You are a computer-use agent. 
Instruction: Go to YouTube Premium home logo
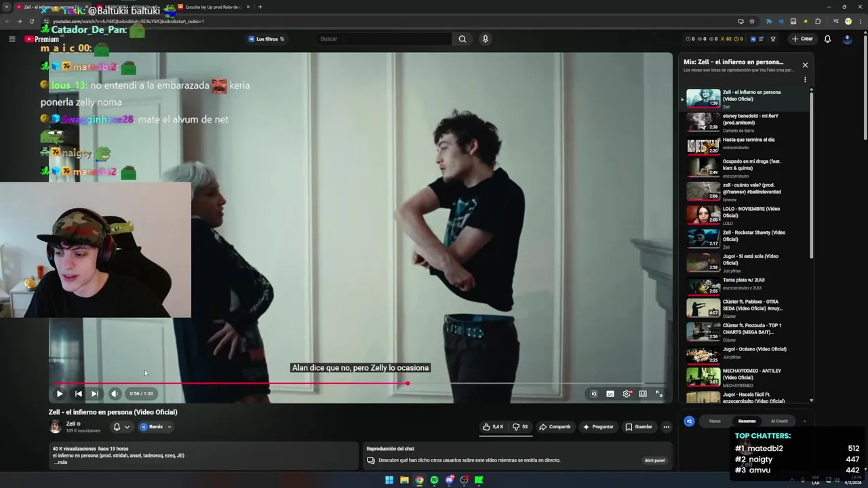click(x=42, y=39)
